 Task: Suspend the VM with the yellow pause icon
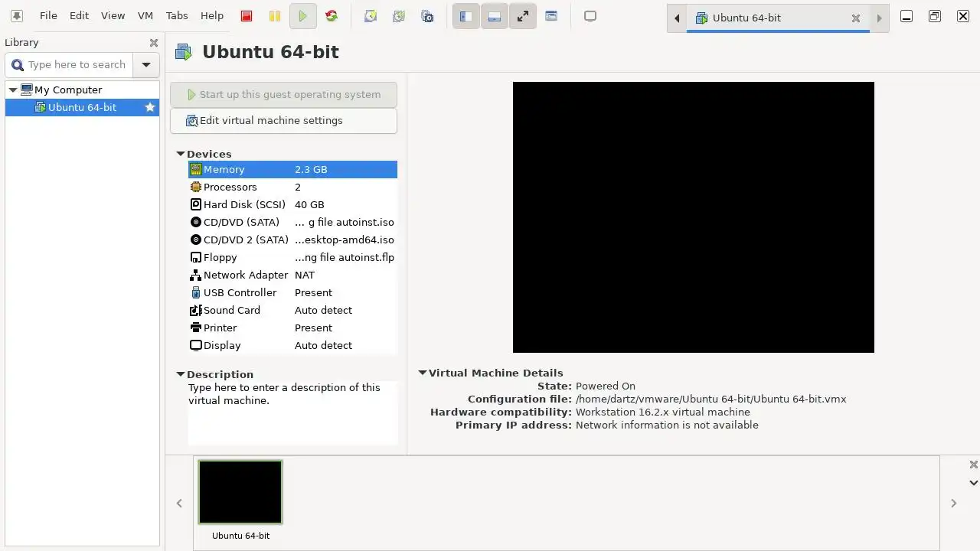click(x=275, y=16)
